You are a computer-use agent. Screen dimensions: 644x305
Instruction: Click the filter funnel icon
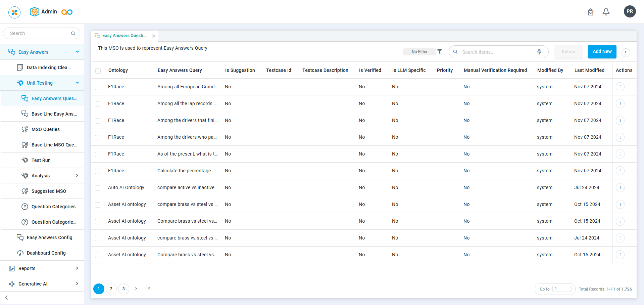point(440,51)
